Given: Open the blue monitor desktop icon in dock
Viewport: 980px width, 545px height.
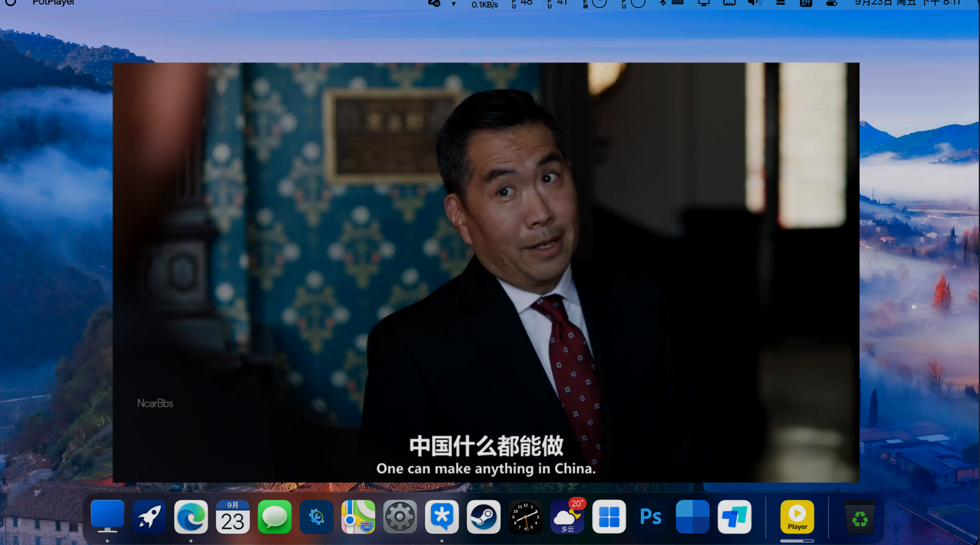Looking at the screenshot, I should click(108, 517).
